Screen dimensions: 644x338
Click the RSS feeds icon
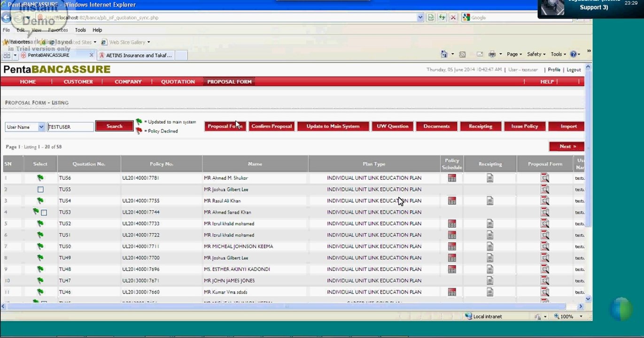[462, 54]
